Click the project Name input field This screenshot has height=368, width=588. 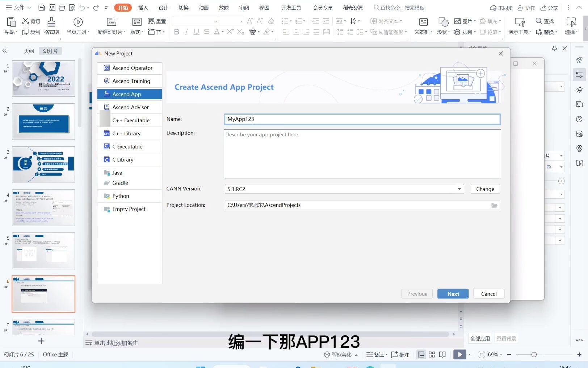click(x=362, y=119)
